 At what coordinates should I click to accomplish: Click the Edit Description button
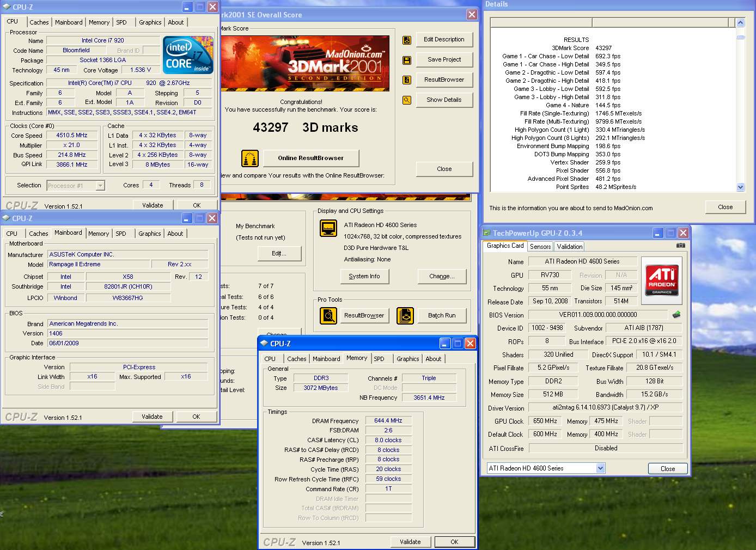pos(444,40)
